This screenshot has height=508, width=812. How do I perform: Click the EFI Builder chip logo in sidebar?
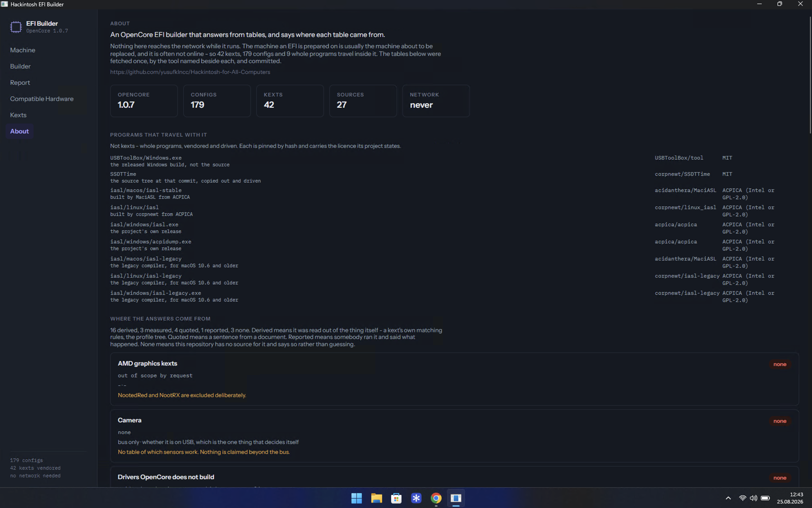click(16, 27)
